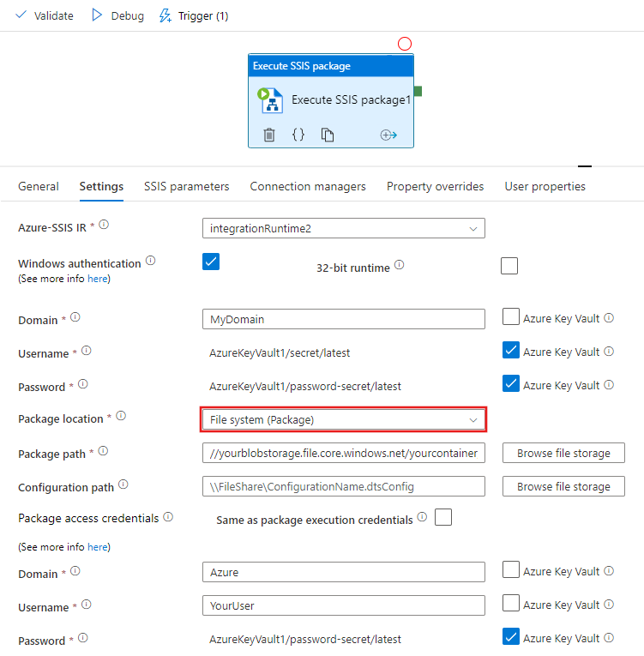This screenshot has height=656, width=644.
Task: Click the Validate checkmark icon
Action: (x=21, y=15)
